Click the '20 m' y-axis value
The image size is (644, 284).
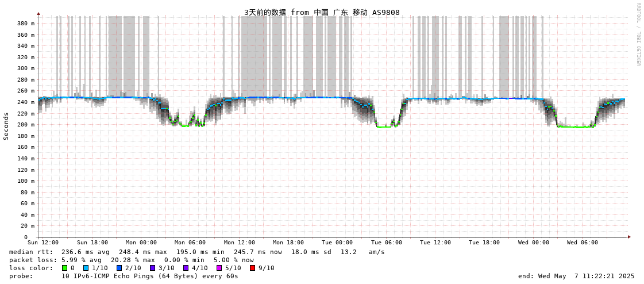(28, 225)
